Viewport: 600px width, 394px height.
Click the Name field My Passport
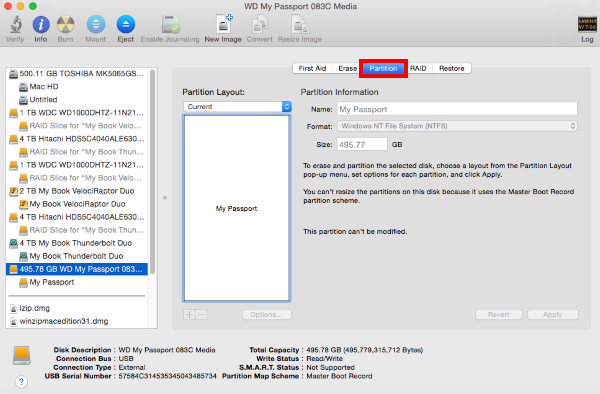pyautogui.click(x=457, y=109)
